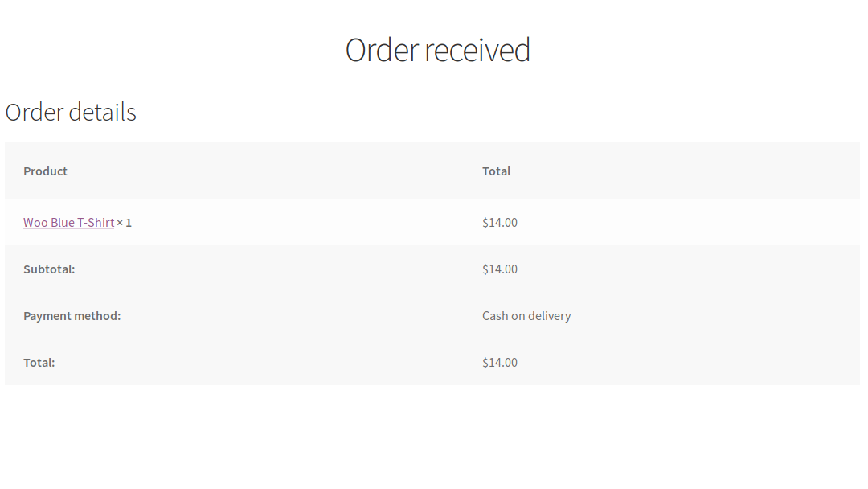
Task: Click the Cash on delivery payment text
Action: click(x=526, y=315)
